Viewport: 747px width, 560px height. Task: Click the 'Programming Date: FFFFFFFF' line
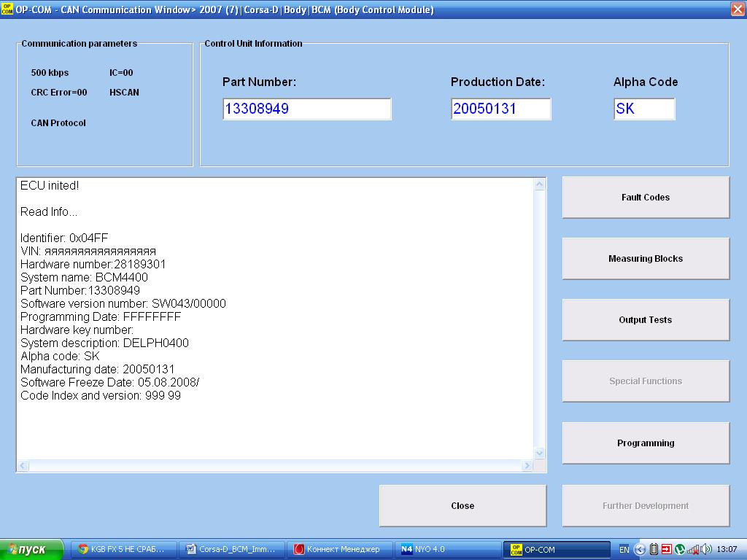tap(101, 317)
